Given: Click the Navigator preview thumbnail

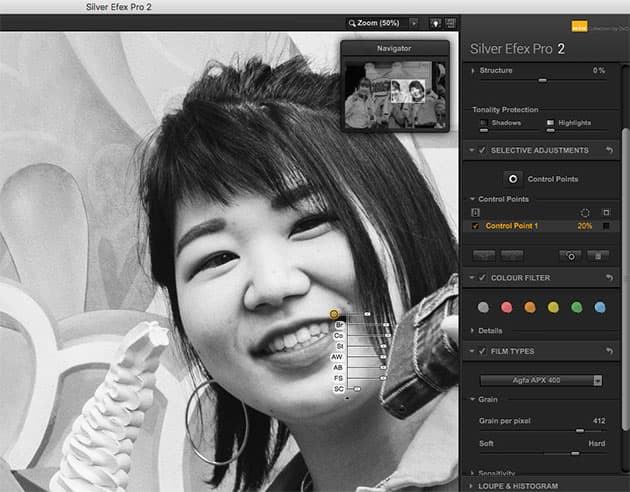Looking at the screenshot, I should 395,95.
